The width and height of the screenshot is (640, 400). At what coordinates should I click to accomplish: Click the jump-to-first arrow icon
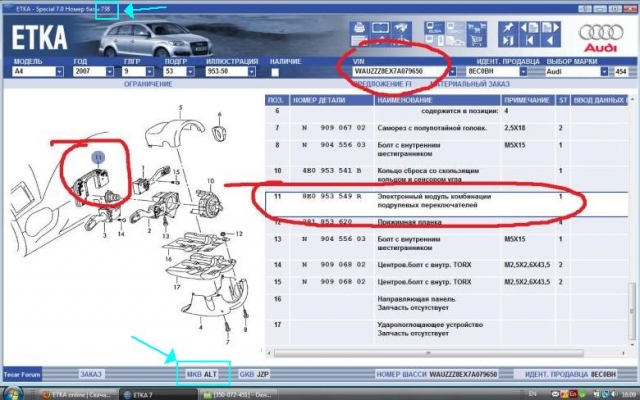tap(529, 40)
